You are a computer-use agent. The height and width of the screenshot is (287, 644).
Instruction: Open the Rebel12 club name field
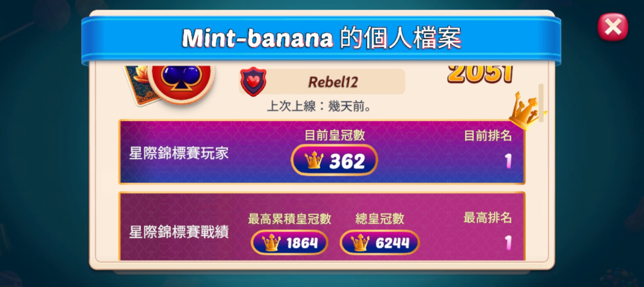click(x=321, y=82)
